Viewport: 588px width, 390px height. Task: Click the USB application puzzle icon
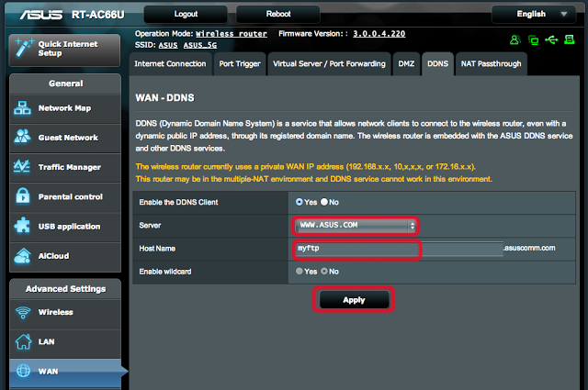point(23,226)
